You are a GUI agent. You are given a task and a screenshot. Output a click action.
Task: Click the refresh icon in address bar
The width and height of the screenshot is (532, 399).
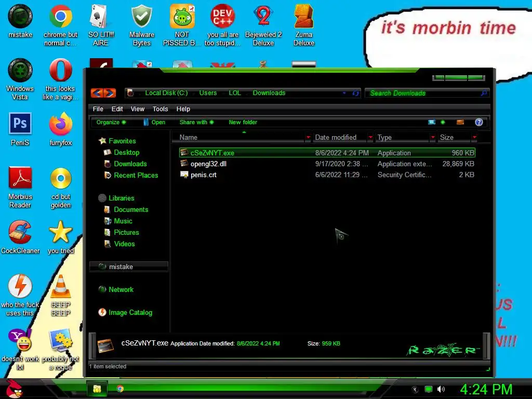(x=355, y=93)
